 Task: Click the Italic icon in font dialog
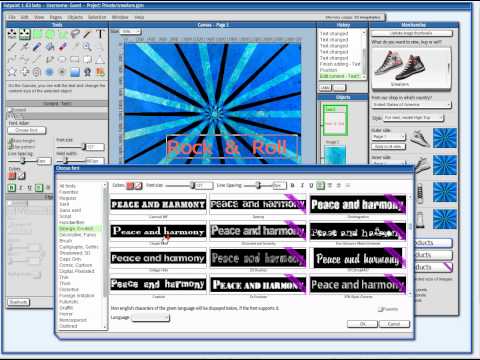[x=302, y=185]
